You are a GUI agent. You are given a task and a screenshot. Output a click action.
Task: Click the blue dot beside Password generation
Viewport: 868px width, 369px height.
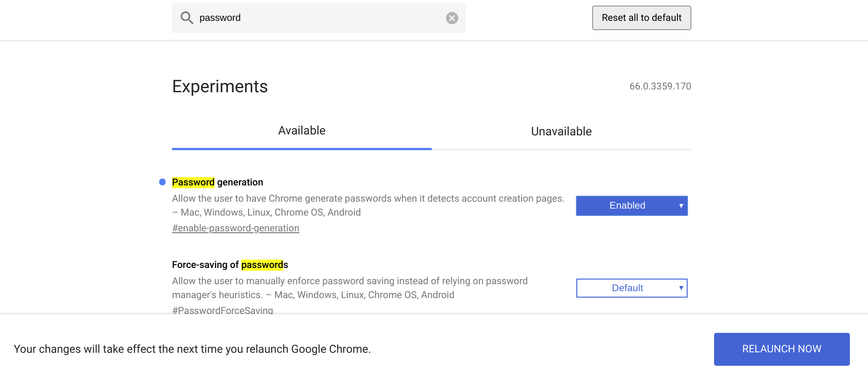pos(162,182)
